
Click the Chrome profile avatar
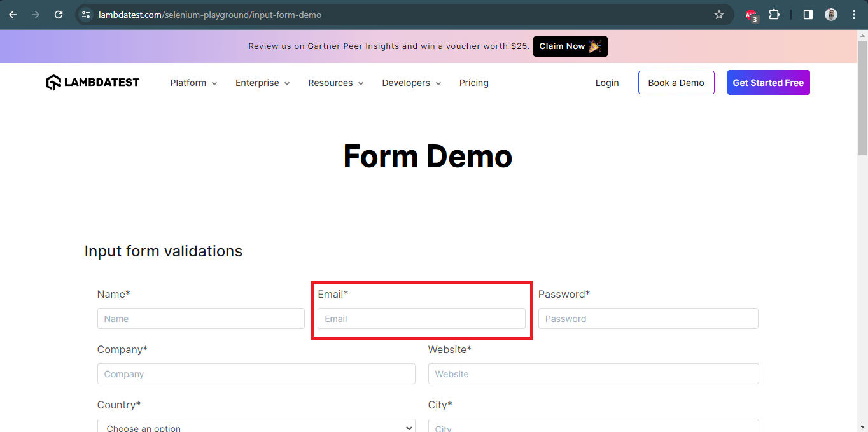pos(831,15)
